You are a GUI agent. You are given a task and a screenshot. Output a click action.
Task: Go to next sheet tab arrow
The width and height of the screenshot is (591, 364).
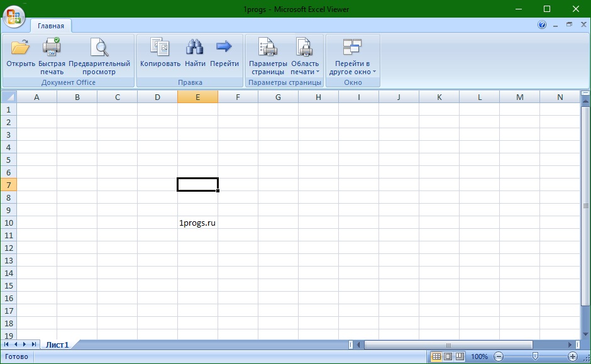[25, 345]
